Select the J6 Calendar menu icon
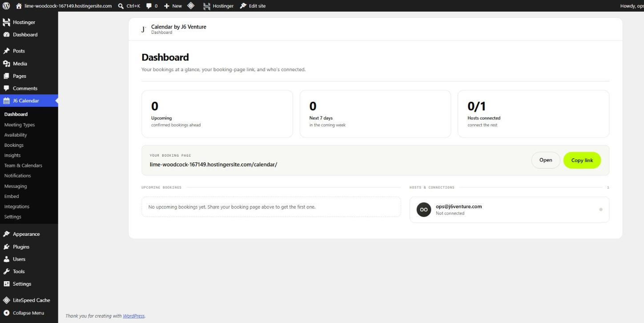 tap(7, 101)
